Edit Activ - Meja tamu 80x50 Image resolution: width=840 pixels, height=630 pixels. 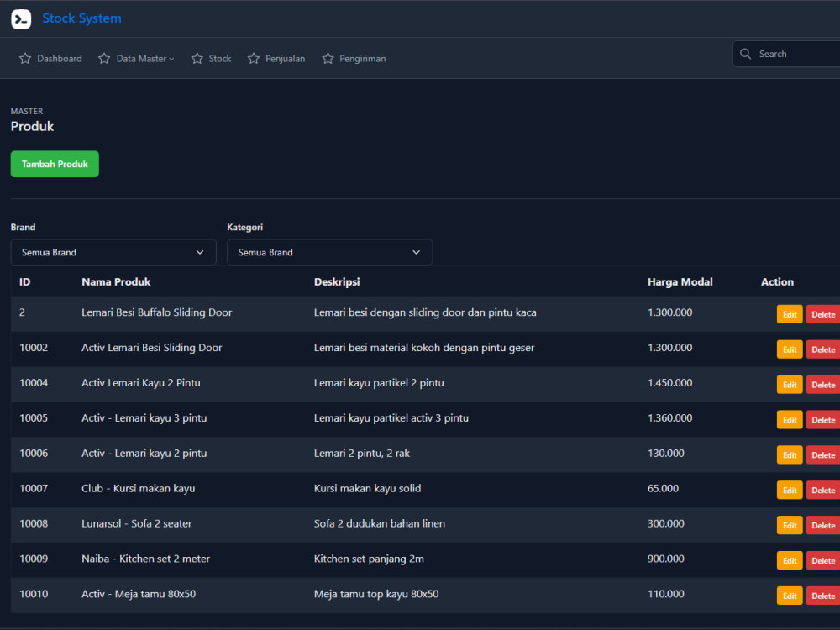[790, 596]
